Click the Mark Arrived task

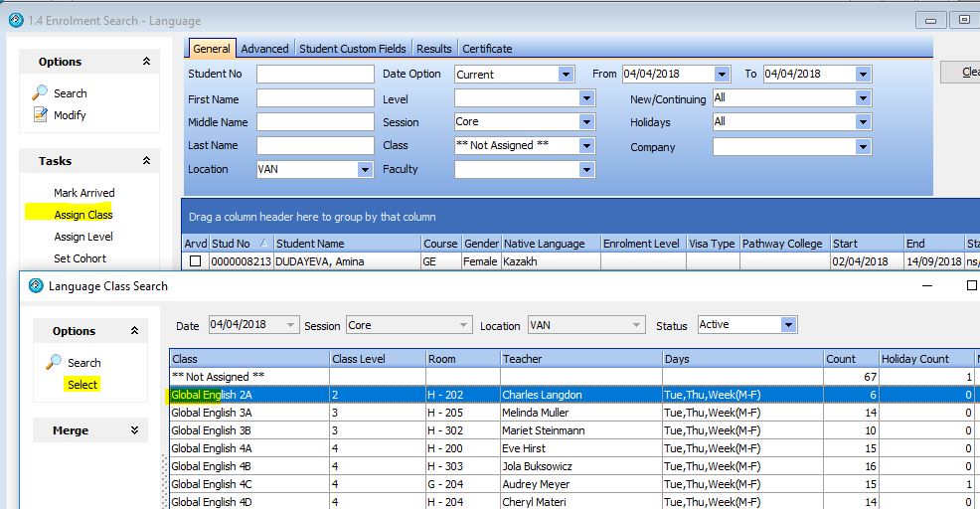click(84, 193)
